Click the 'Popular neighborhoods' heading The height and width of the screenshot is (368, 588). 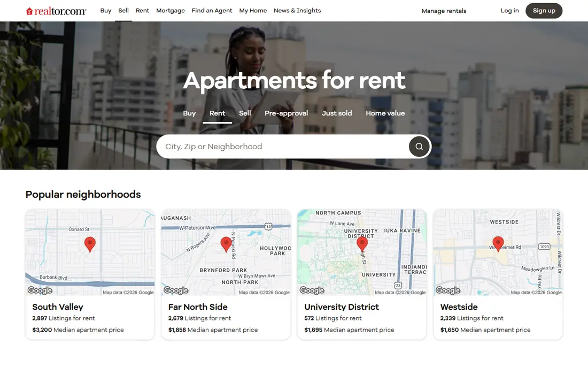pyautogui.click(x=83, y=194)
